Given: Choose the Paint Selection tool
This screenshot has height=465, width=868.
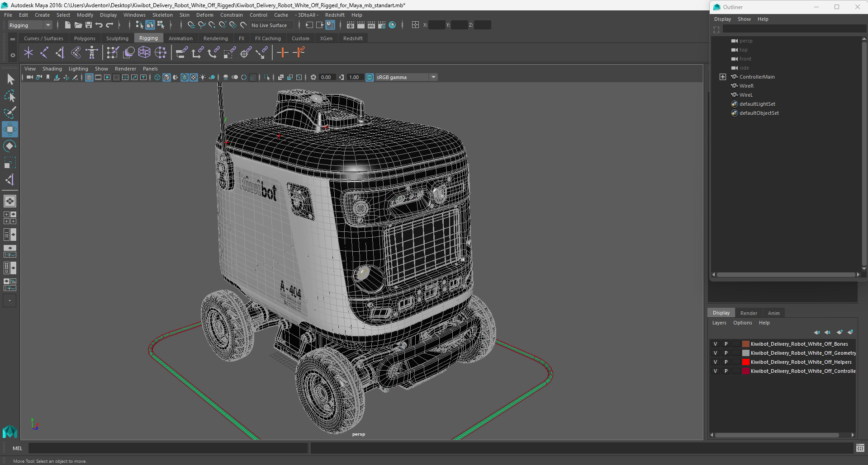Looking at the screenshot, I should [x=10, y=113].
